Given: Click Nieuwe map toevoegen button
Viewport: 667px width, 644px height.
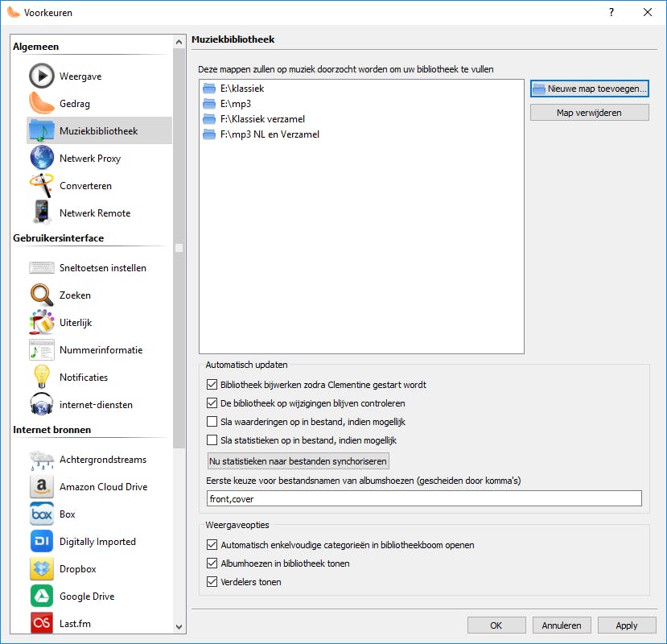Looking at the screenshot, I should 589,89.
